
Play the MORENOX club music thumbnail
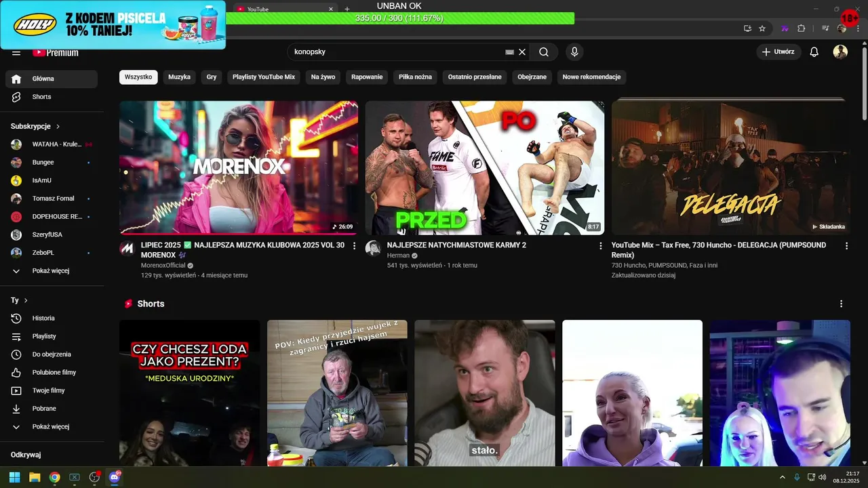(x=239, y=167)
